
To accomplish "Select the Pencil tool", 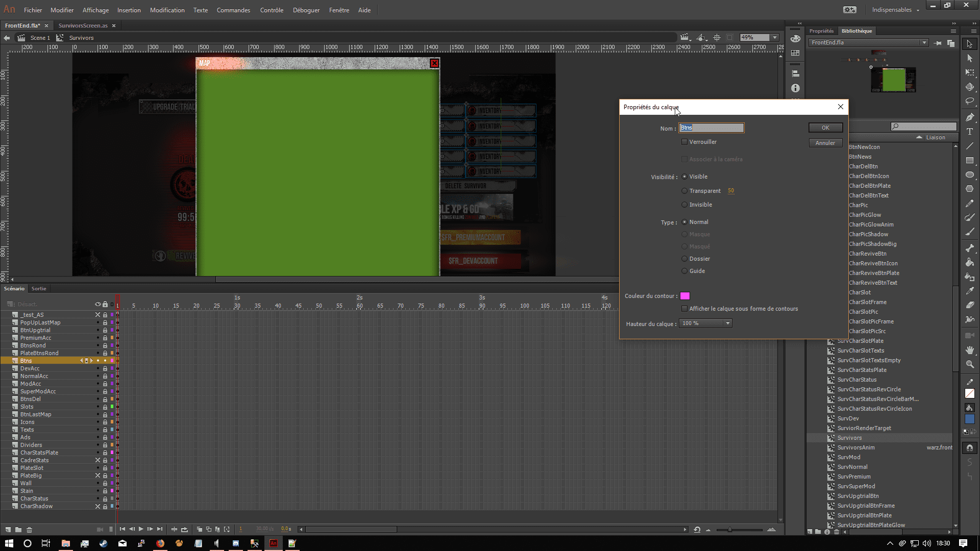I will pos(970,204).
